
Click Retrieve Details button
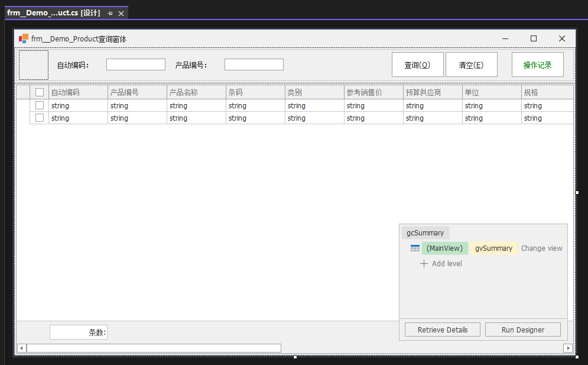443,330
